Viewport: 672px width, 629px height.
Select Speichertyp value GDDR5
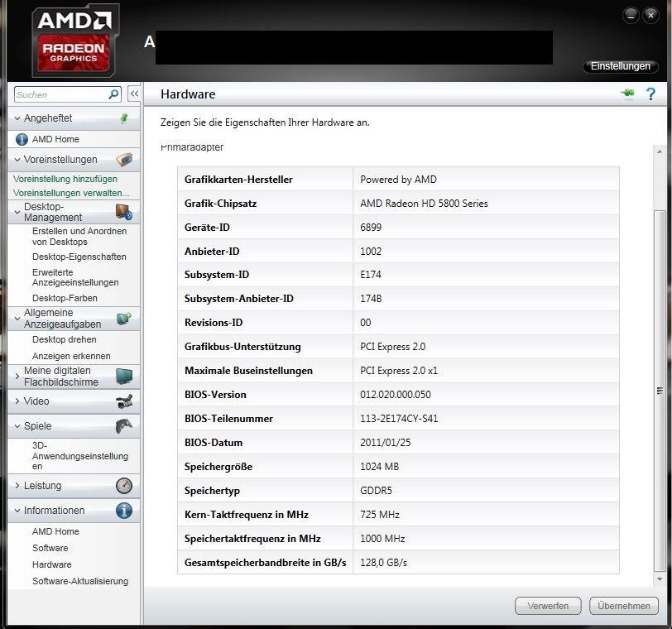(x=376, y=491)
